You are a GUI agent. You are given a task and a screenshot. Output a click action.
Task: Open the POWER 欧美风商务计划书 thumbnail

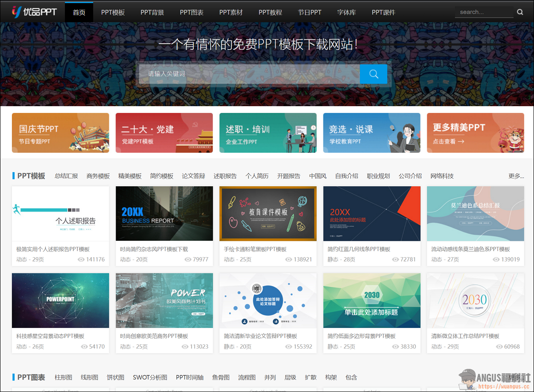click(x=164, y=301)
